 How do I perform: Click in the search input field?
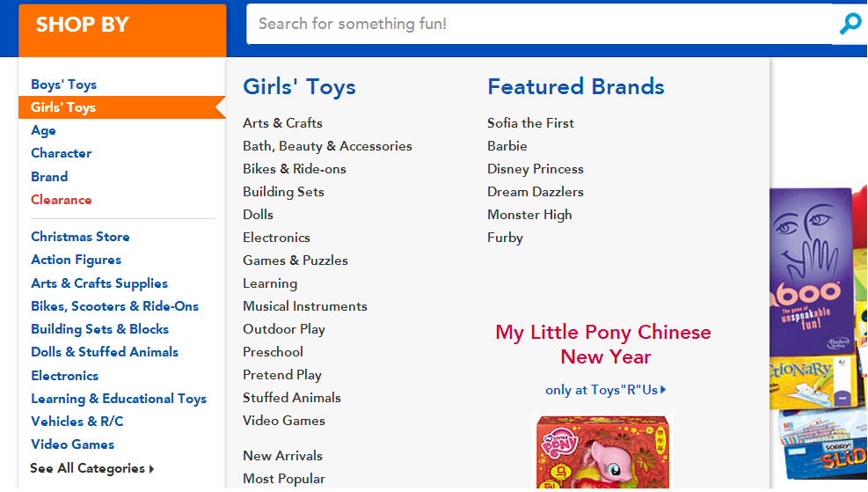(x=538, y=24)
